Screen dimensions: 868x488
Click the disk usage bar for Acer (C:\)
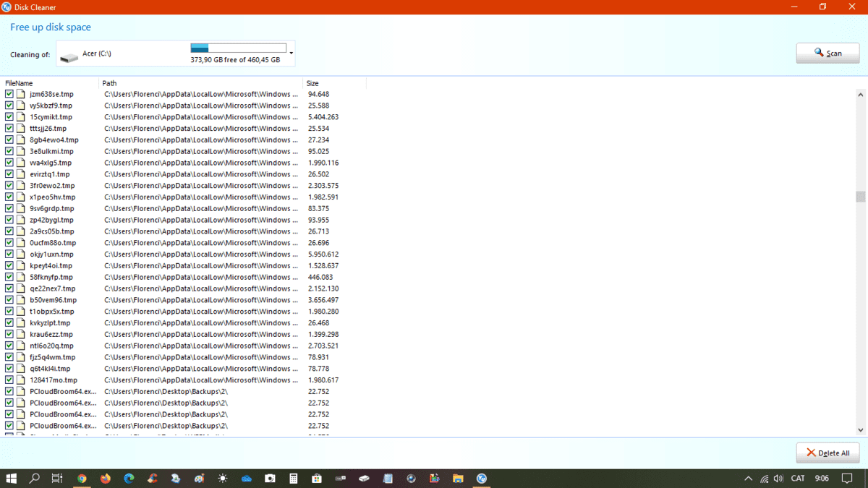(238, 48)
